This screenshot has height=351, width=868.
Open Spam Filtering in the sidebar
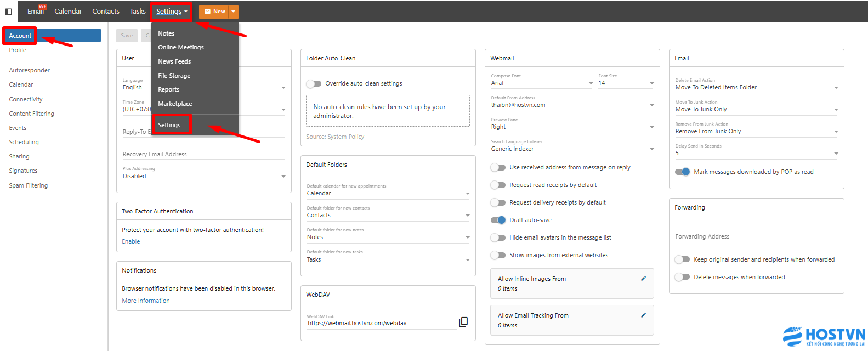[29, 185]
